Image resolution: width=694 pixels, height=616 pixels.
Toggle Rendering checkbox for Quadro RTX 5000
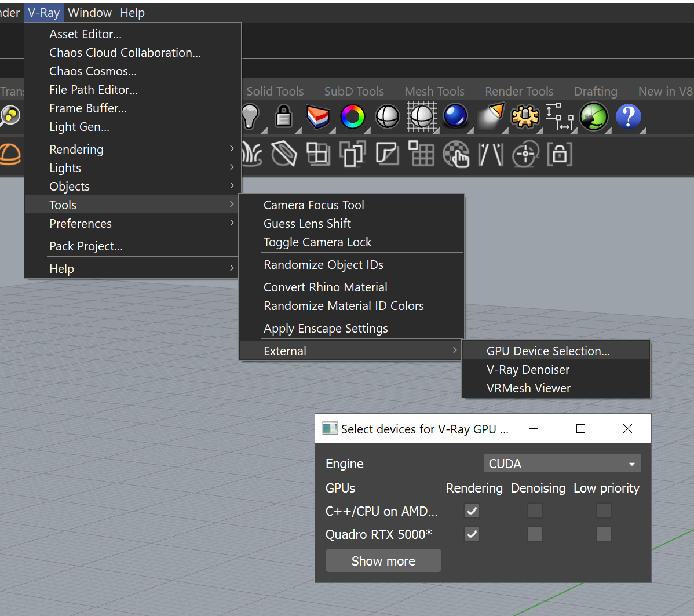(x=472, y=534)
